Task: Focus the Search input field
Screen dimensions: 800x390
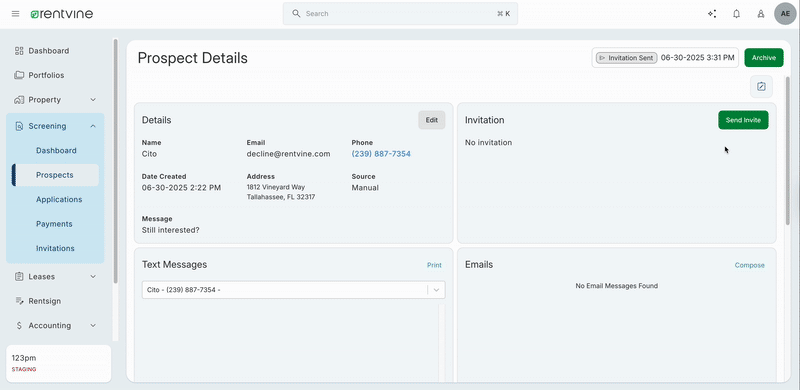Action: click(x=401, y=14)
